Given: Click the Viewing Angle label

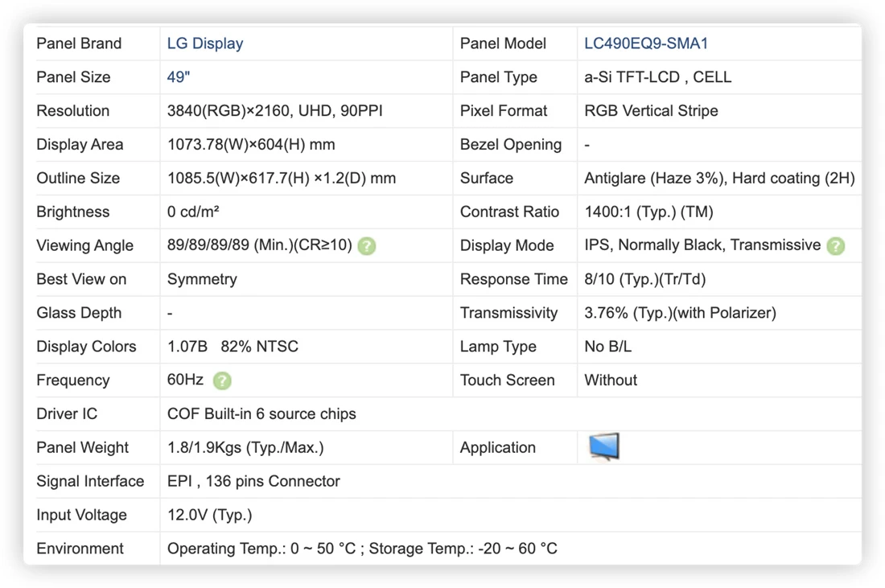Looking at the screenshot, I should (84, 245).
